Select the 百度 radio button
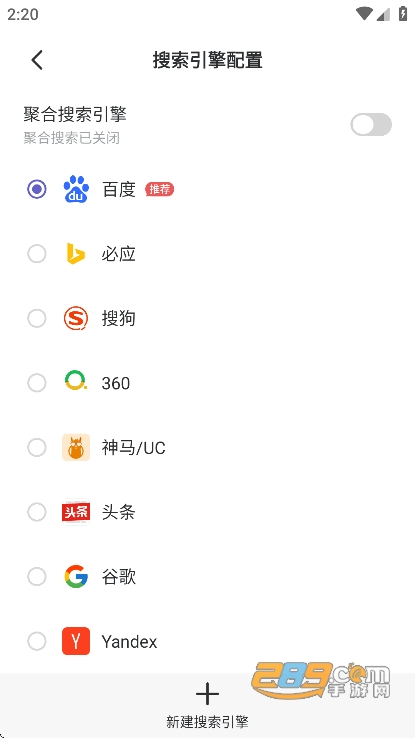This screenshot has width=415, height=738. point(37,189)
